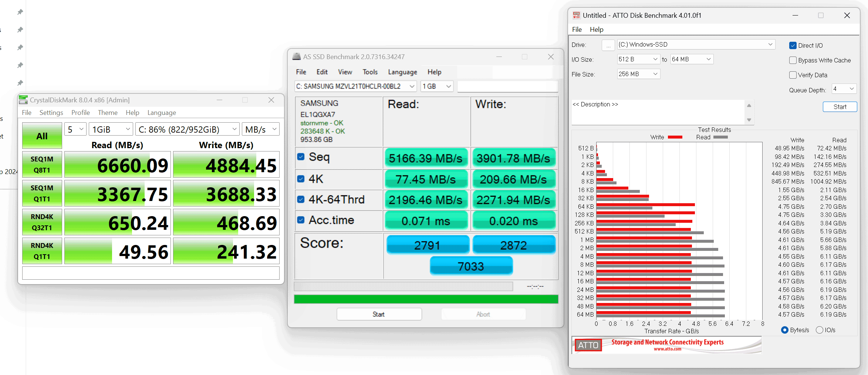Uncheck the Acc.time test checkbox
This screenshot has width=868, height=375.
pos(301,220)
